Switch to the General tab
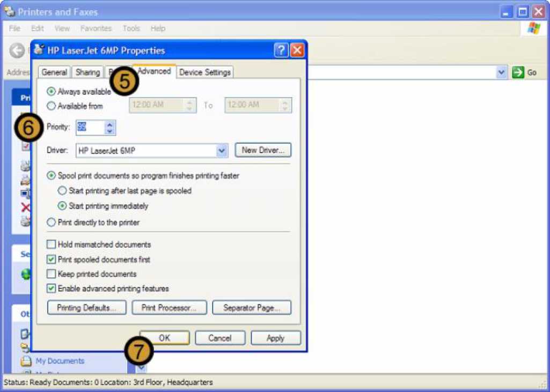Image resolution: width=550 pixels, height=392 pixels. pos(54,72)
